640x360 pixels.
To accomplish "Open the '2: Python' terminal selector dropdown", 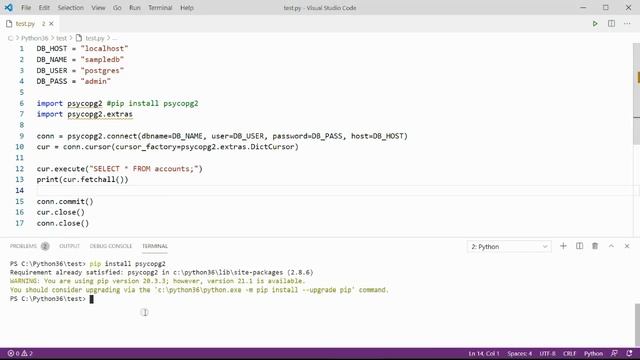I will pos(509,247).
